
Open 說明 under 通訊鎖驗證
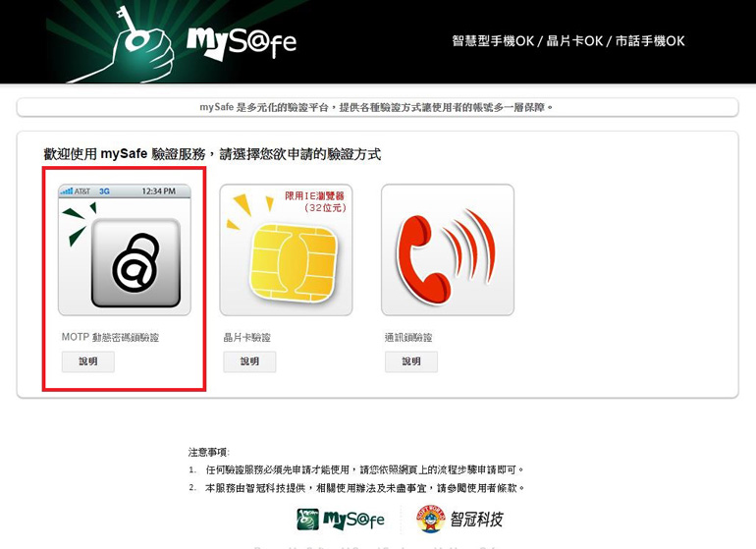(x=411, y=361)
